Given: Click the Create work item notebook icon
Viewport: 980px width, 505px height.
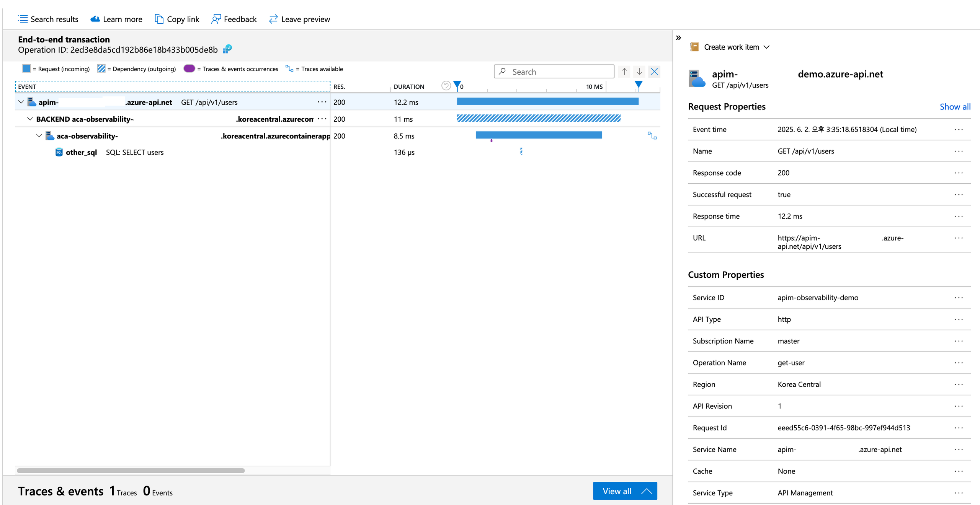Looking at the screenshot, I should pyautogui.click(x=694, y=47).
